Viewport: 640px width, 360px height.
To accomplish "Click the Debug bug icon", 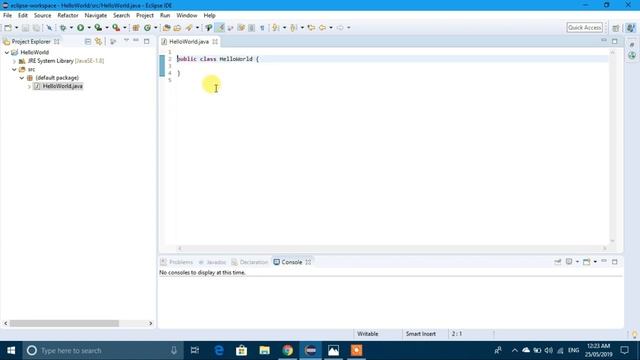I will (x=63, y=28).
